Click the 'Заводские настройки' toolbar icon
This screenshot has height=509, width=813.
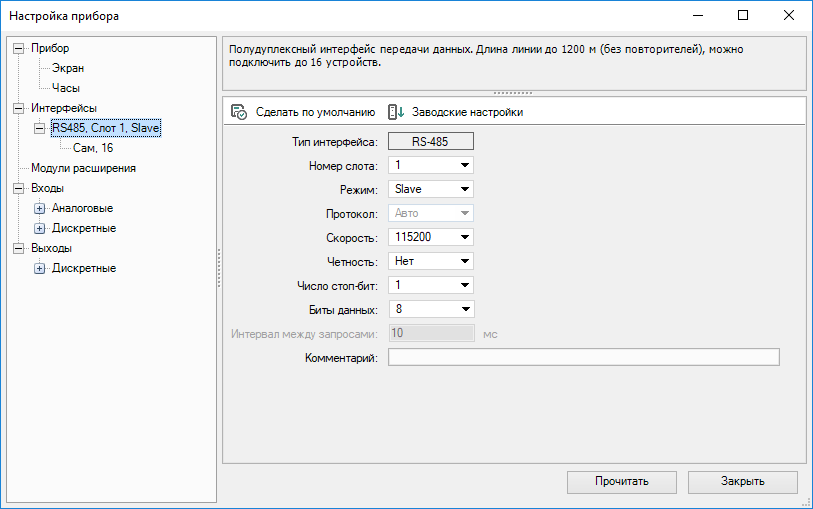(x=396, y=112)
